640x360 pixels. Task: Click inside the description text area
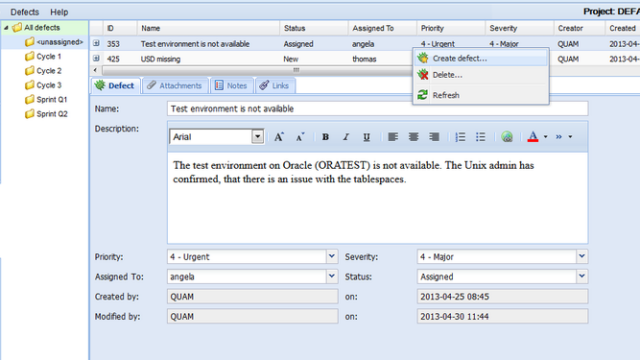(x=378, y=198)
